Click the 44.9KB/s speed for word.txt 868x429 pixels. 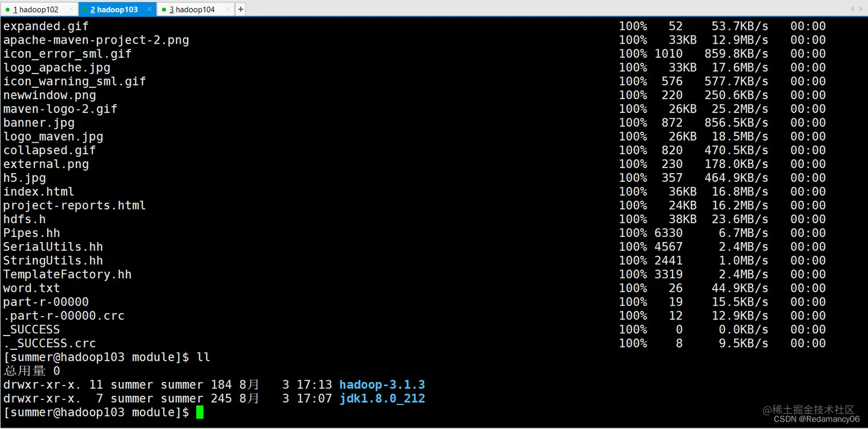(739, 287)
